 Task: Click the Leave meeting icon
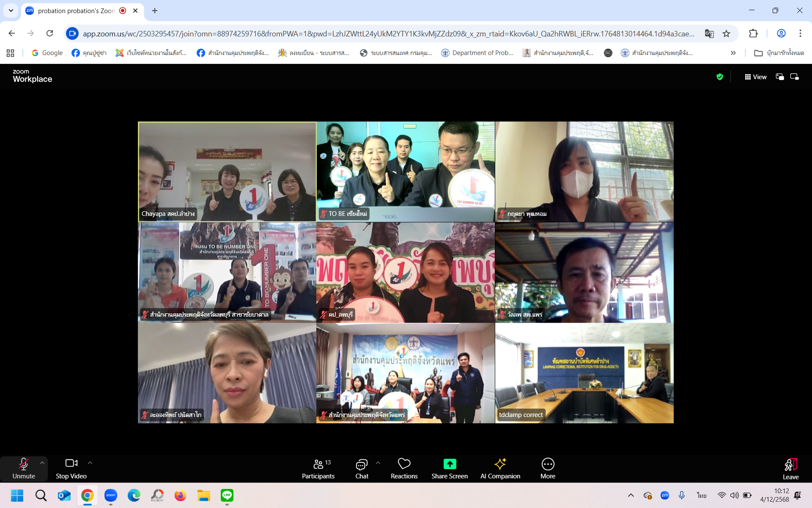790,465
